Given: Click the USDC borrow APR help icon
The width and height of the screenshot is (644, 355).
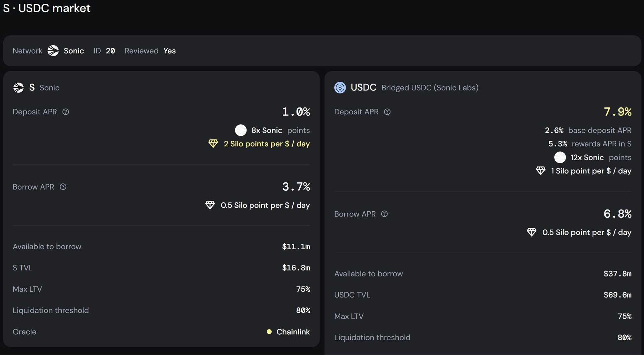Looking at the screenshot, I should coord(384,214).
